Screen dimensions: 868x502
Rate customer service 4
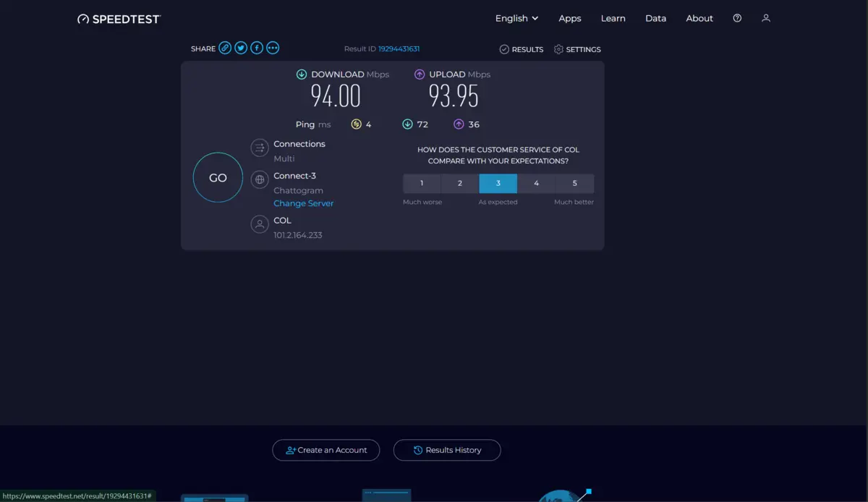[537, 183]
